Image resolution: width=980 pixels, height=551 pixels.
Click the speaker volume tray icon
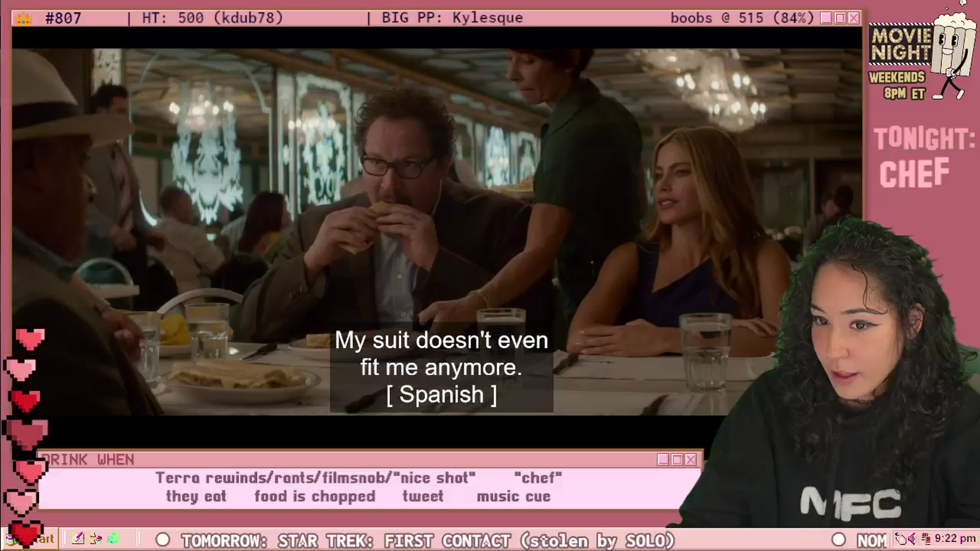912,539
